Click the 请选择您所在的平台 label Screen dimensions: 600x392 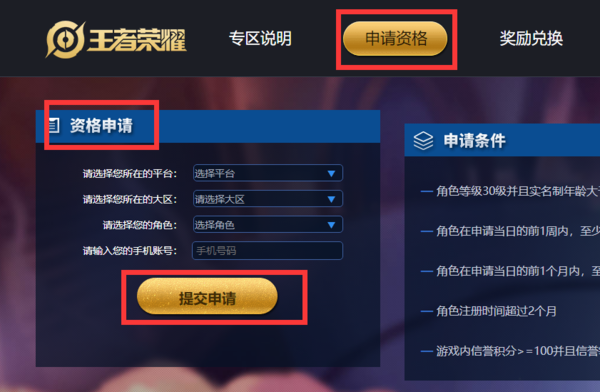130,174
